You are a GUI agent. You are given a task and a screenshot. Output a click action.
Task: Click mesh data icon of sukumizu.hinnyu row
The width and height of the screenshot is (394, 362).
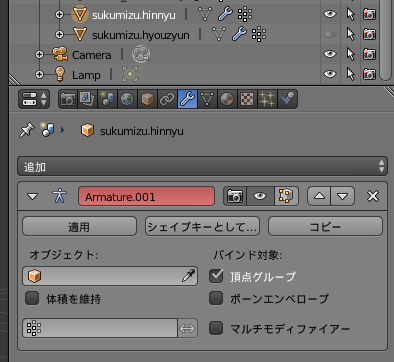205,14
